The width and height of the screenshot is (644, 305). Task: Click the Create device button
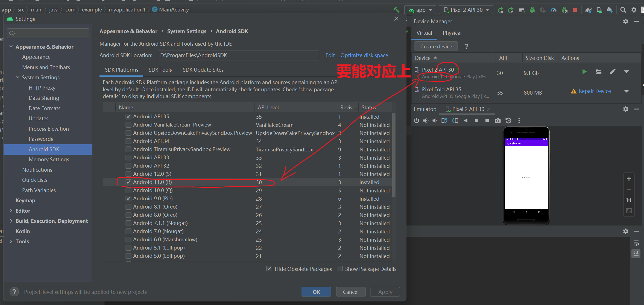[436, 46]
